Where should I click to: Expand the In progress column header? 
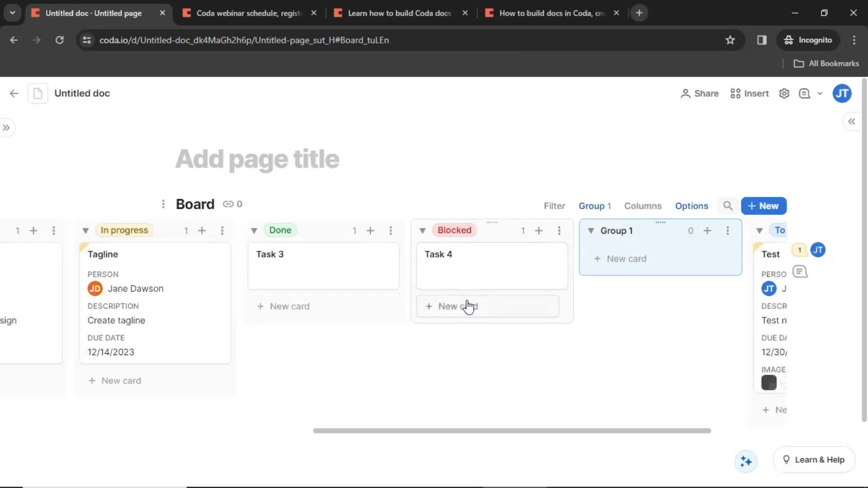click(85, 230)
